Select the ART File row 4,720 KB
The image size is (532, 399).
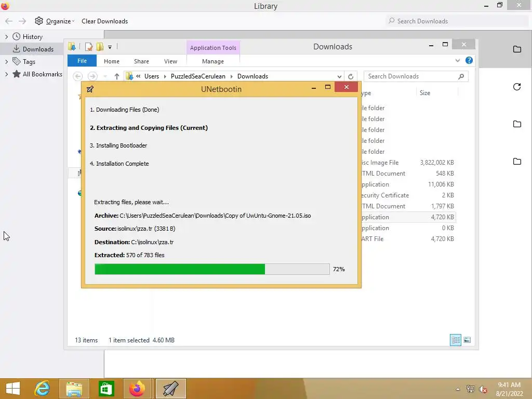[408, 239]
